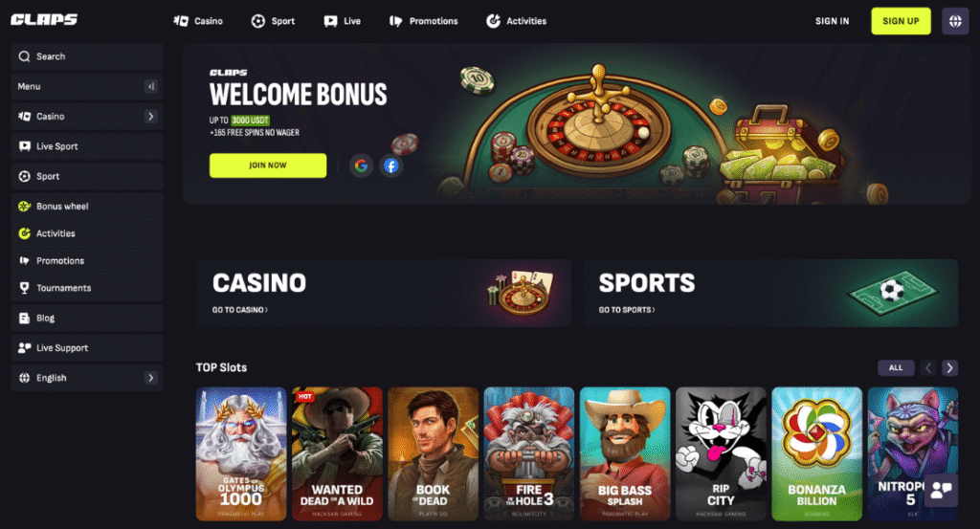This screenshot has height=529, width=980.
Task: Go to Live Sport in the sidebar
Action: tap(87, 146)
